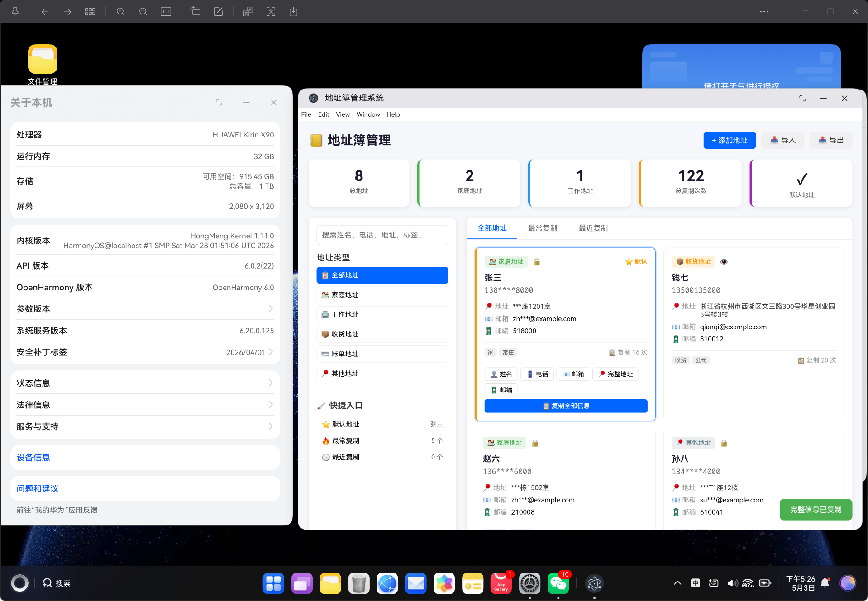
Task: Open 最常复制 quick entry in sidebar
Action: click(382, 440)
